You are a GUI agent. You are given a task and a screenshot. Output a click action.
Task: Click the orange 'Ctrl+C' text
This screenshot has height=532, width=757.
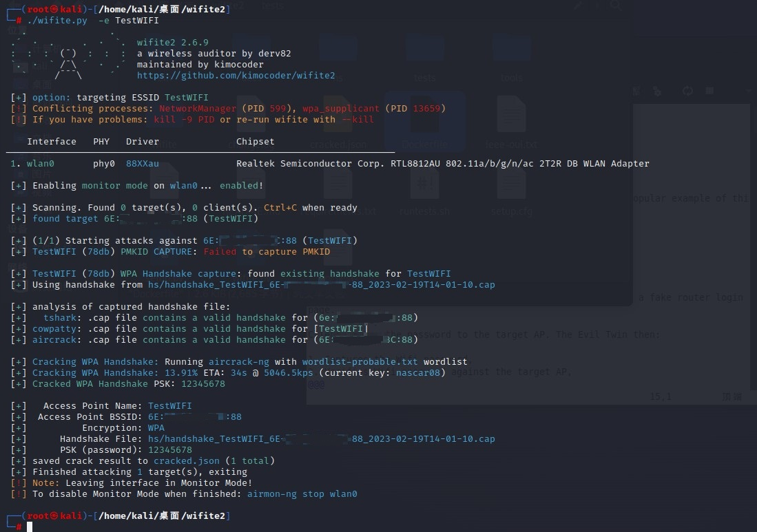[x=280, y=208]
